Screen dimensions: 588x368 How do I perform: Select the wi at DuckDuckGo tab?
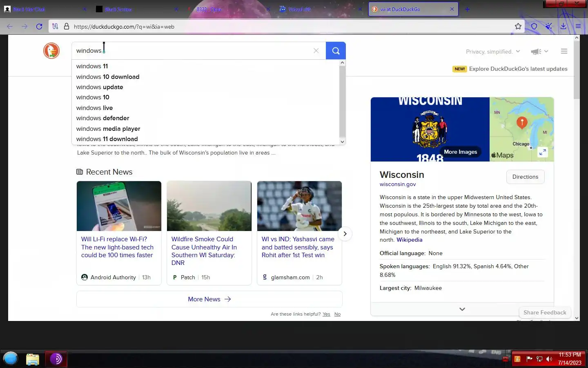(x=413, y=9)
